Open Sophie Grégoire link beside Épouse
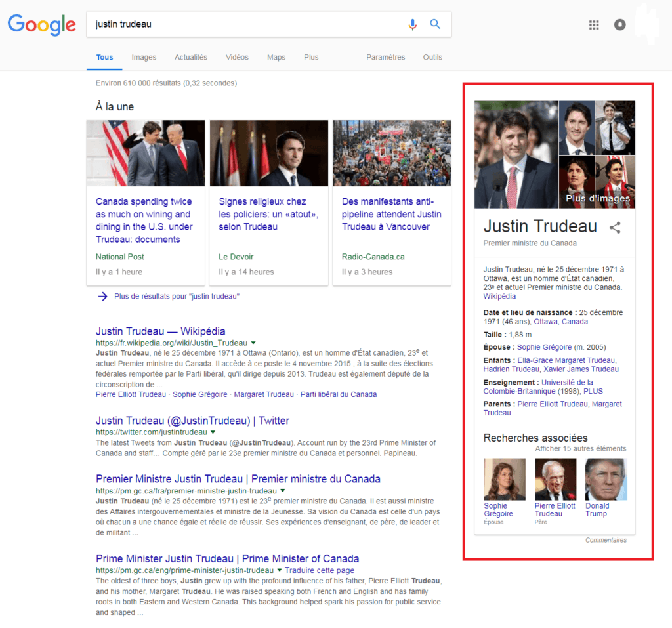The height and width of the screenshot is (628, 672). (x=544, y=347)
